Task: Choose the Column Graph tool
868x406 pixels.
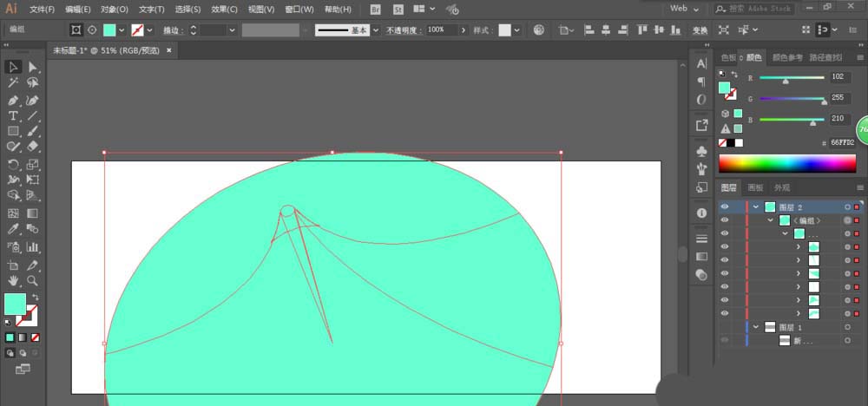Action: 33,246
